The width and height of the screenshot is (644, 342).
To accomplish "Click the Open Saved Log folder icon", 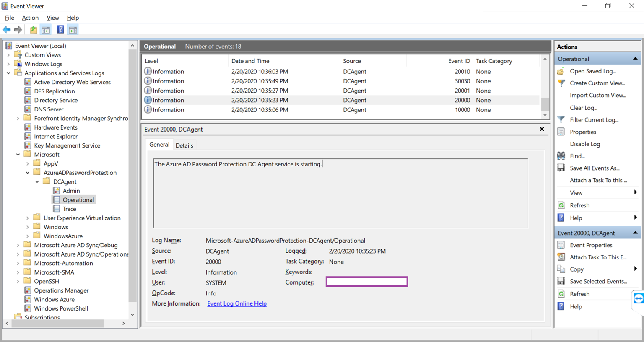I will [561, 71].
